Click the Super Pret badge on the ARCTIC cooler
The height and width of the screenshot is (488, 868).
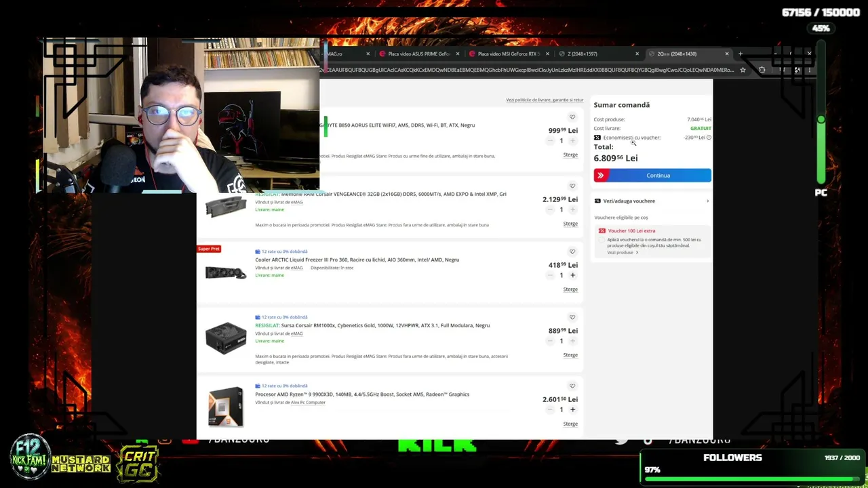209,249
